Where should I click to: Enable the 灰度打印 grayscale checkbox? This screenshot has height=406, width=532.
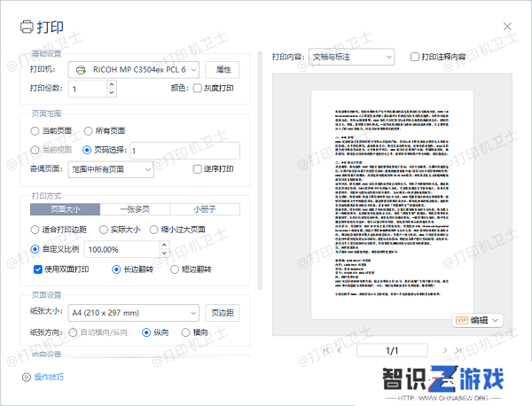pos(198,89)
